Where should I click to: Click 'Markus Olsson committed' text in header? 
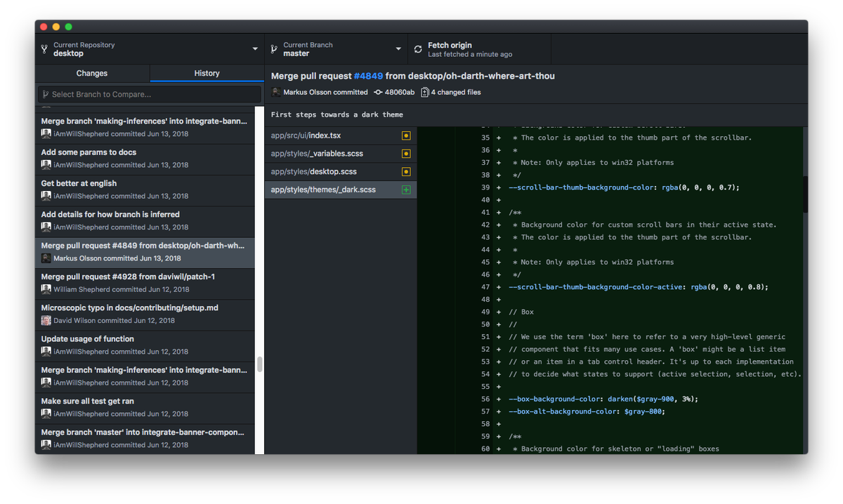[325, 92]
